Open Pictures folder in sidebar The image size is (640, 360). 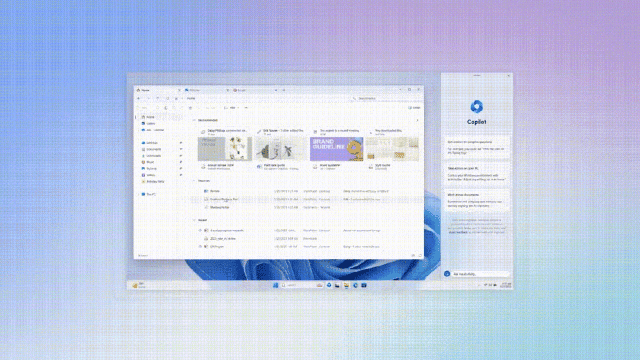click(x=149, y=169)
